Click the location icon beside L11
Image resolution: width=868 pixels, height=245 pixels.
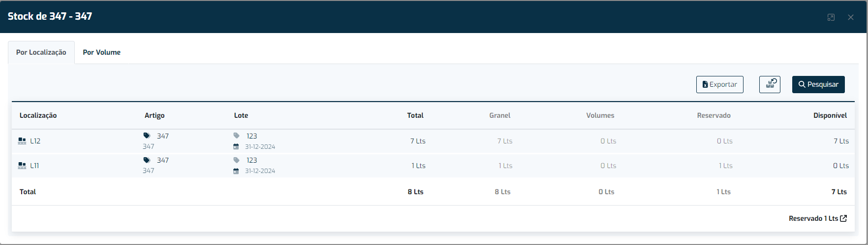tap(22, 166)
